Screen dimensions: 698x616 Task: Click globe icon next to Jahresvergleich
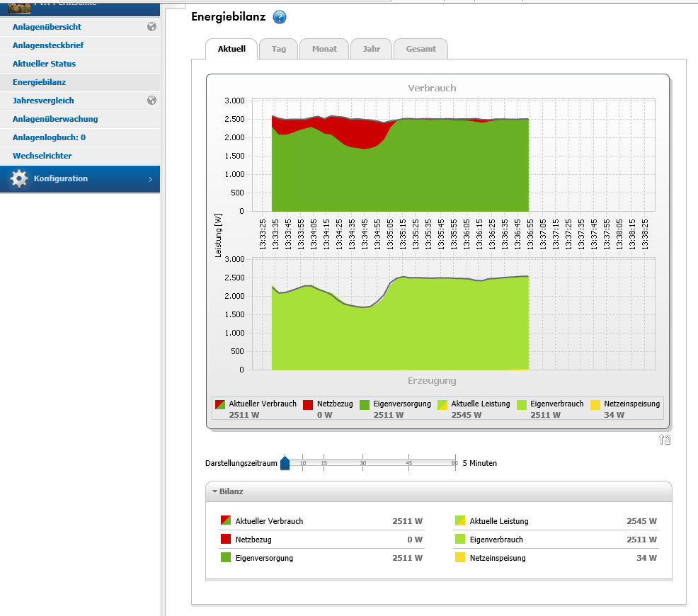coord(151,101)
